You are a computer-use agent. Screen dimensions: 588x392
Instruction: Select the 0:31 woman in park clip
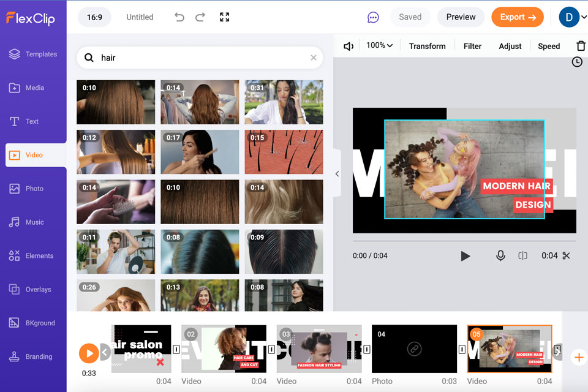(x=284, y=102)
